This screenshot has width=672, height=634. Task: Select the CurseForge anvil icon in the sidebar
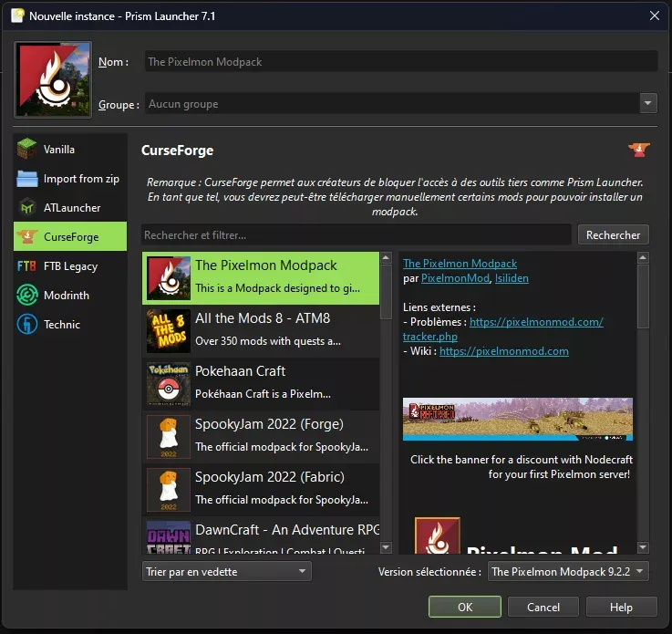(27, 236)
